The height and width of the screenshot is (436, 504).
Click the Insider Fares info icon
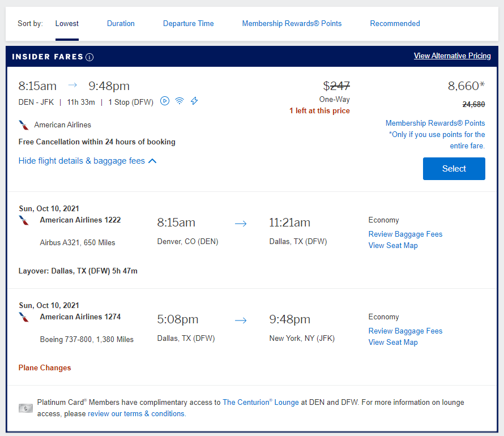89,57
